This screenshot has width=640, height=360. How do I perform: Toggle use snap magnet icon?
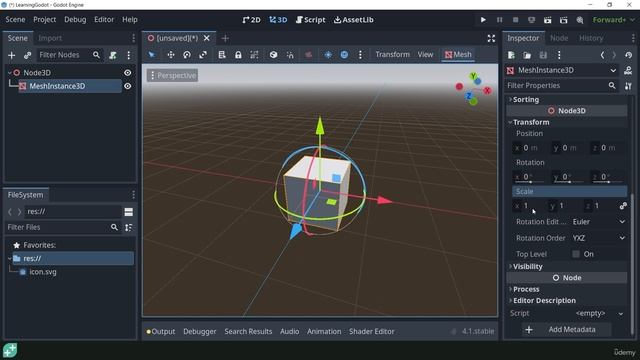(x=290, y=55)
